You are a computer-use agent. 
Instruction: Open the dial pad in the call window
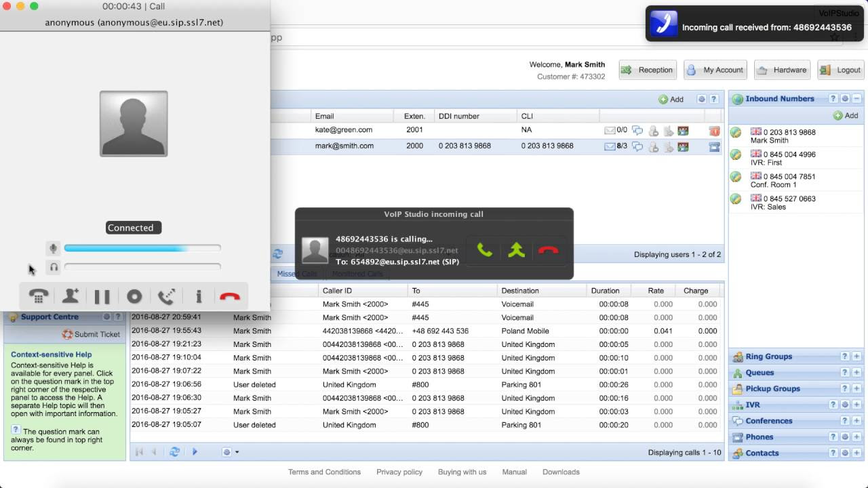[39, 296]
